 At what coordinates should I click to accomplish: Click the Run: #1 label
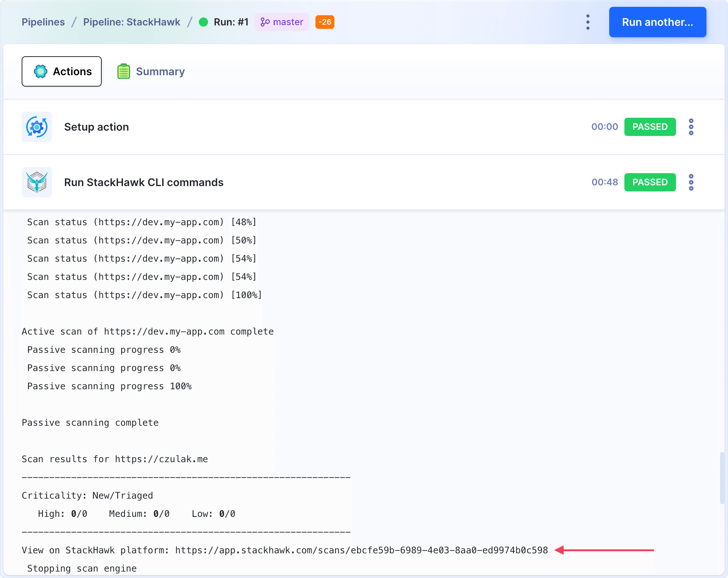[x=231, y=22]
